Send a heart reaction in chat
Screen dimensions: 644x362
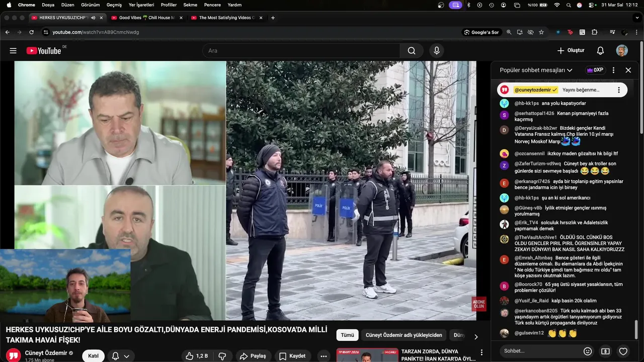[623, 351]
